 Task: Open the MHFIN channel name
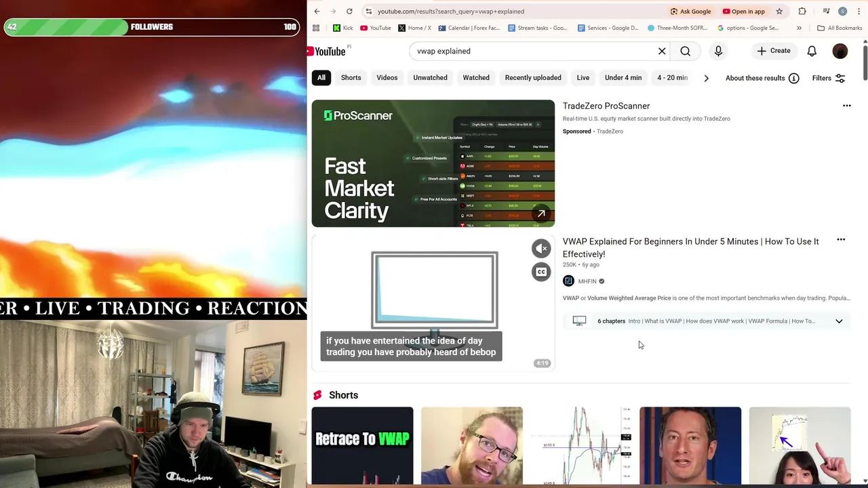click(587, 281)
